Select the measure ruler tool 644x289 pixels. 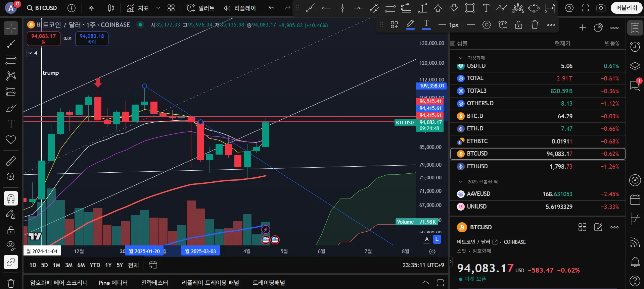tap(11, 161)
